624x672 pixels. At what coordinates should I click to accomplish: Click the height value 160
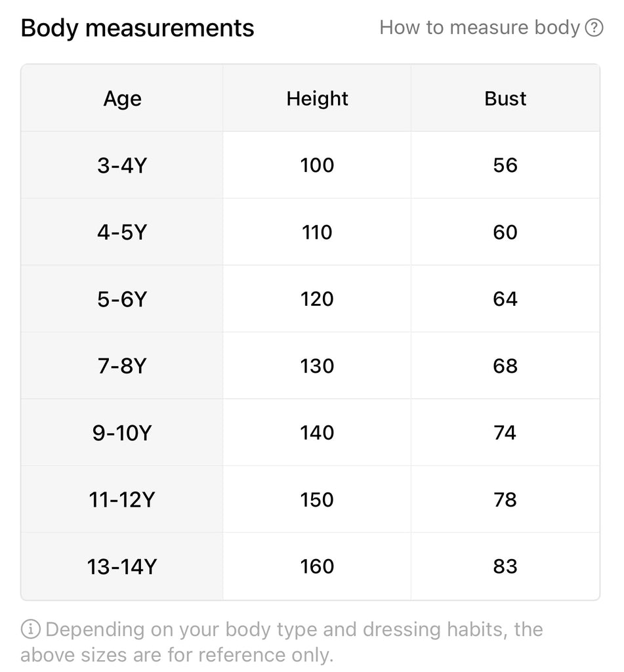(317, 567)
